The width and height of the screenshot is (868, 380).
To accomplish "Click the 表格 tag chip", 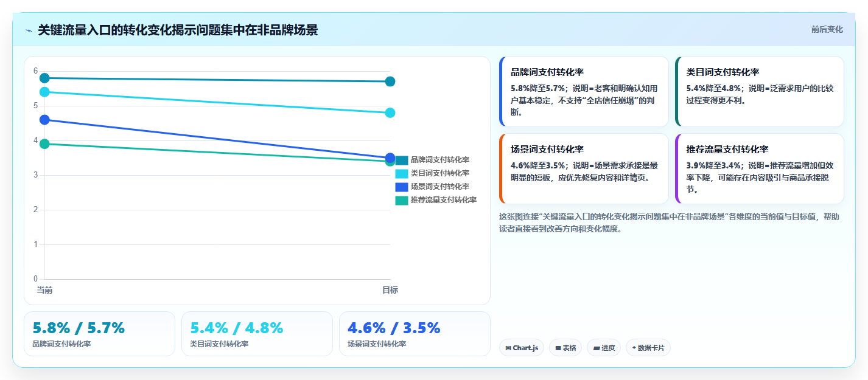I will 565,348.
